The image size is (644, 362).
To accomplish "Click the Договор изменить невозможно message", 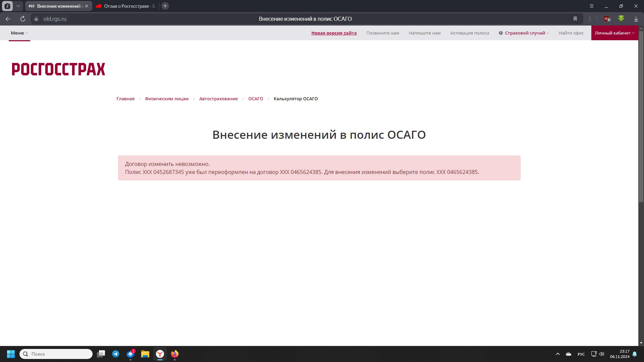I will (x=167, y=164).
